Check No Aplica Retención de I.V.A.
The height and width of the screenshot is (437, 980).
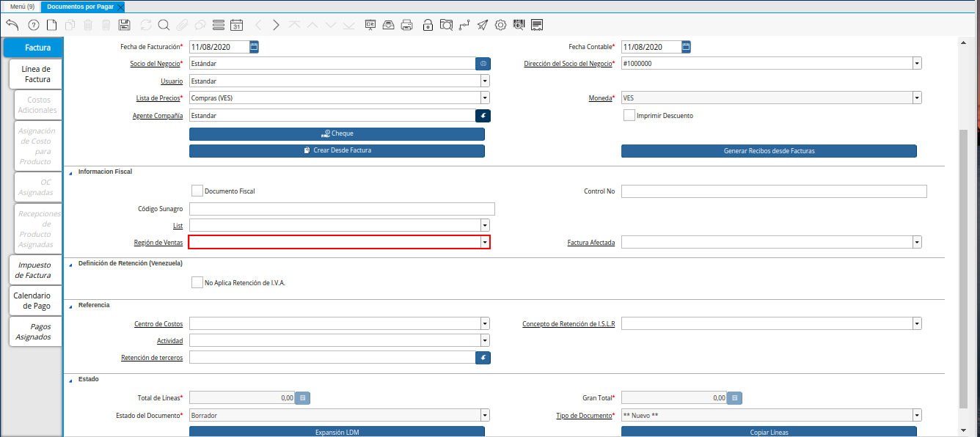pos(197,282)
